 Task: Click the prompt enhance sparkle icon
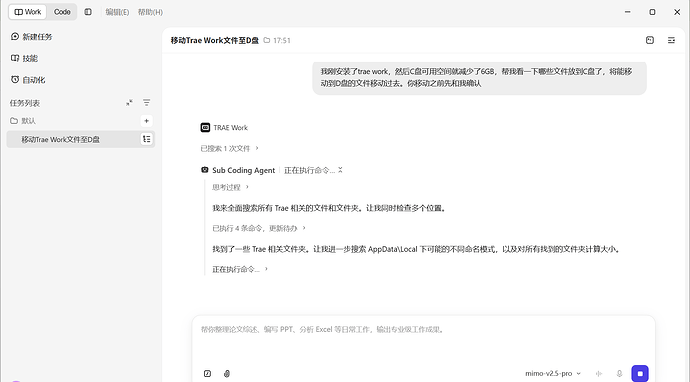599,374
